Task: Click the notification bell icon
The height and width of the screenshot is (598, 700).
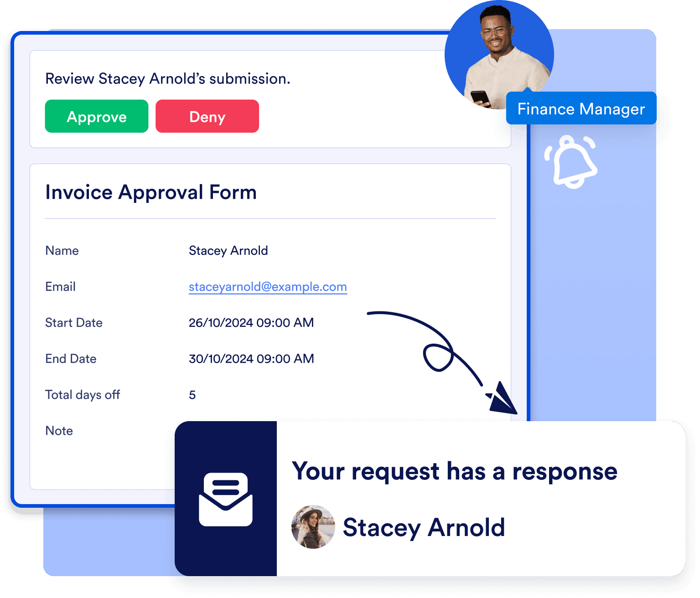Action: click(570, 162)
